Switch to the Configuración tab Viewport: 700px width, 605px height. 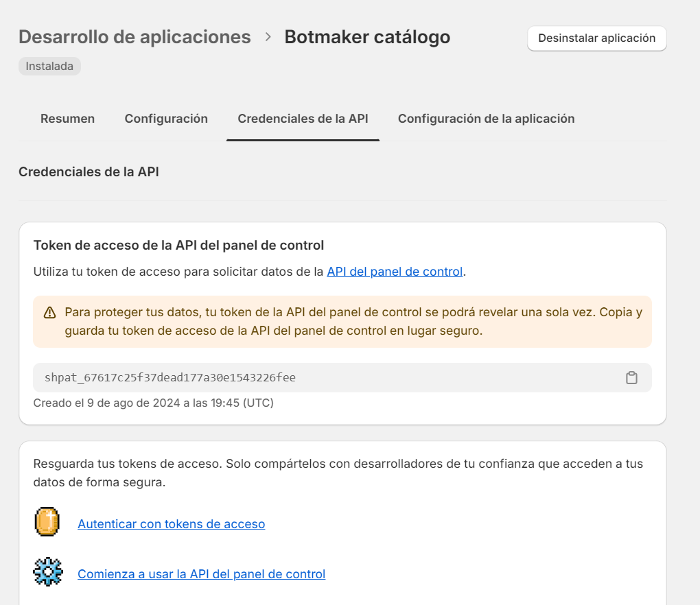(166, 119)
